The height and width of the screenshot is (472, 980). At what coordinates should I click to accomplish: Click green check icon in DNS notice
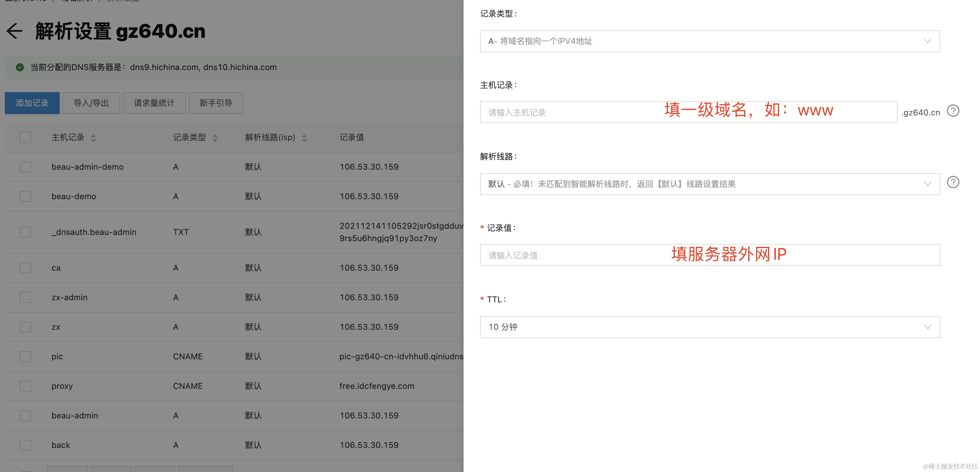click(x=20, y=67)
